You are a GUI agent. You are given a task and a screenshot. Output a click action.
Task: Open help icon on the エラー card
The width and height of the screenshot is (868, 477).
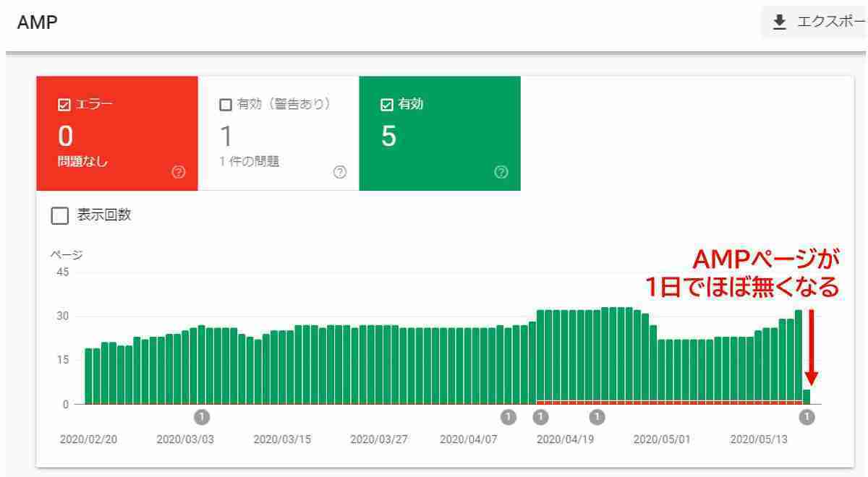coord(179,173)
